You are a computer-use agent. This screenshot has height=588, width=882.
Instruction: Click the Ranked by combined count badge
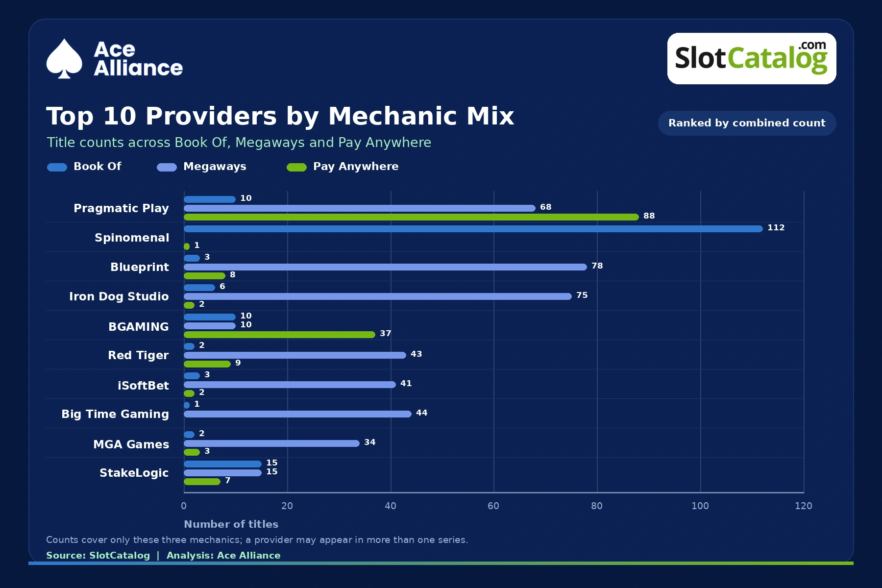tap(747, 123)
